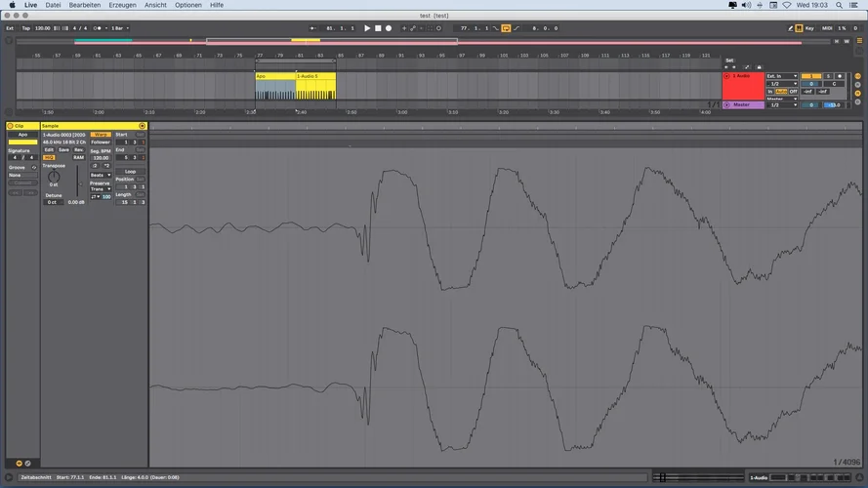Click the volume icon in menu bar

[746, 5]
